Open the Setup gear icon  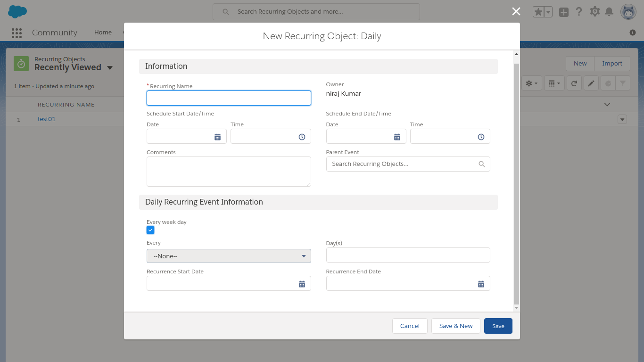[x=594, y=12]
